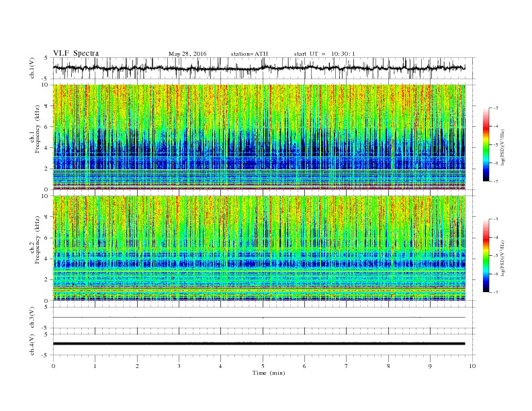Click the 'station=ATH' header label
The width and height of the screenshot is (532, 411).
pyautogui.click(x=249, y=54)
